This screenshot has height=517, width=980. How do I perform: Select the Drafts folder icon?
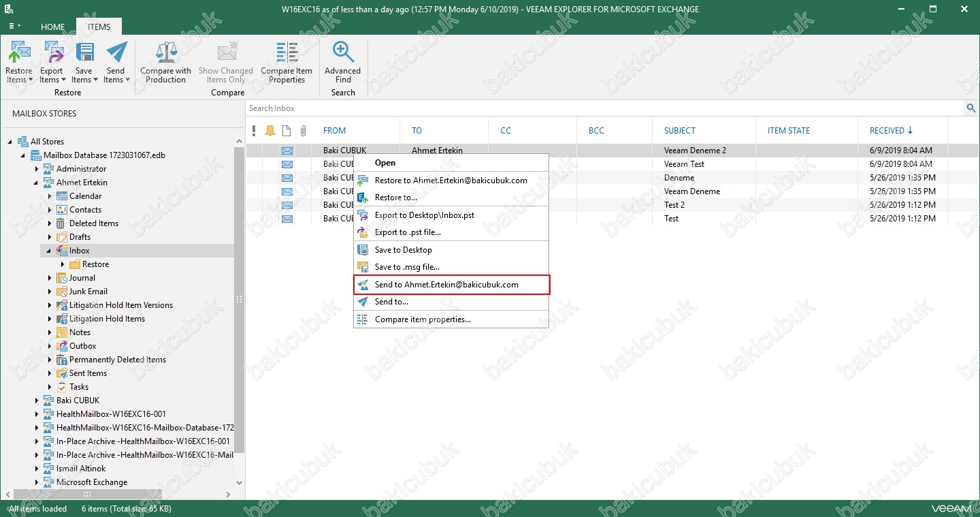tap(62, 237)
